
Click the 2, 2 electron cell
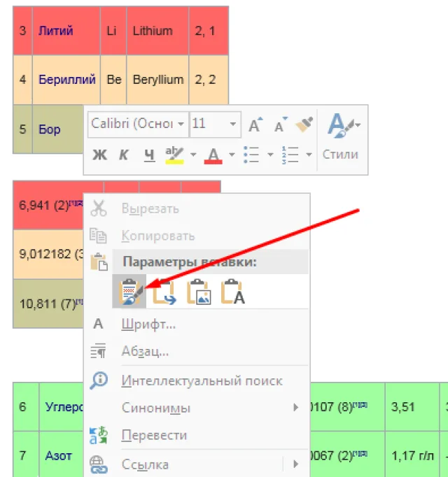point(209,80)
